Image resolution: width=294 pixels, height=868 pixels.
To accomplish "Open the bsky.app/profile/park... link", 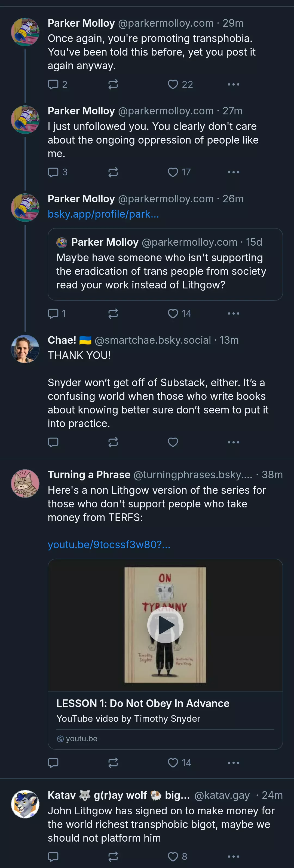I will click(x=103, y=214).
